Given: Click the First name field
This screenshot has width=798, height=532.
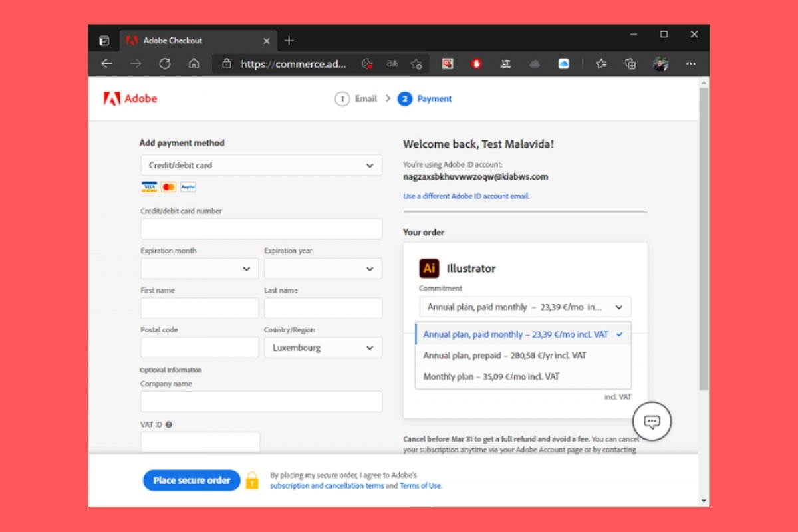Looking at the screenshot, I should pyautogui.click(x=199, y=308).
